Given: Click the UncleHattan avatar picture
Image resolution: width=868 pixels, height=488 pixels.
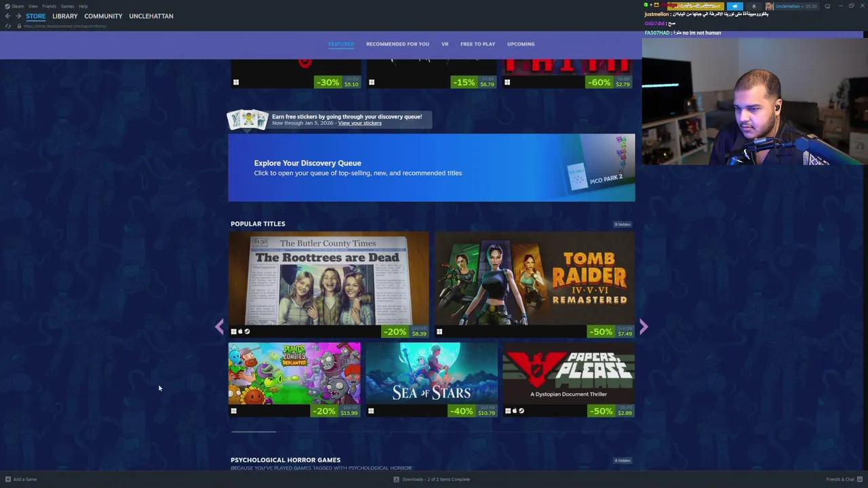Looking at the screenshot, I should 770,6.
